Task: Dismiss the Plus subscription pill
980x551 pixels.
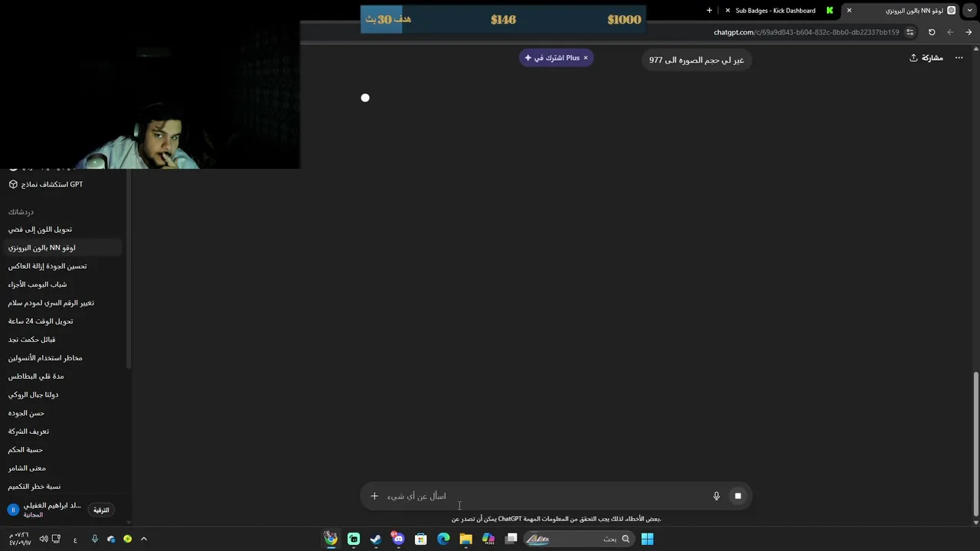Action: [x=586, y=58]
